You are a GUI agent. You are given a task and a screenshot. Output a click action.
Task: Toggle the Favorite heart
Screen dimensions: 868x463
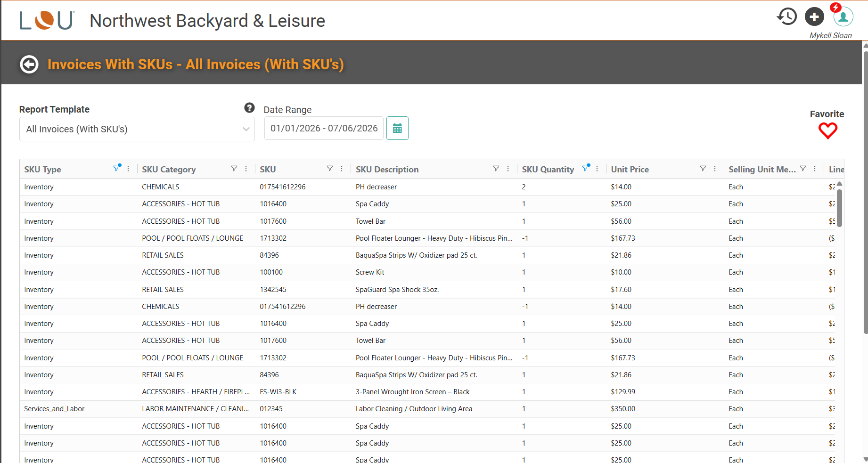coord(827,130)
